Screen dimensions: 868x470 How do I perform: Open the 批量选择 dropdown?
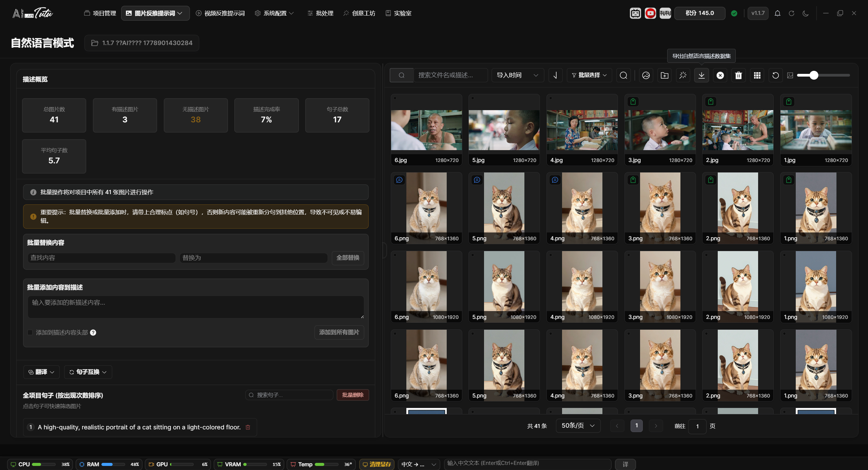coord(590,75)
